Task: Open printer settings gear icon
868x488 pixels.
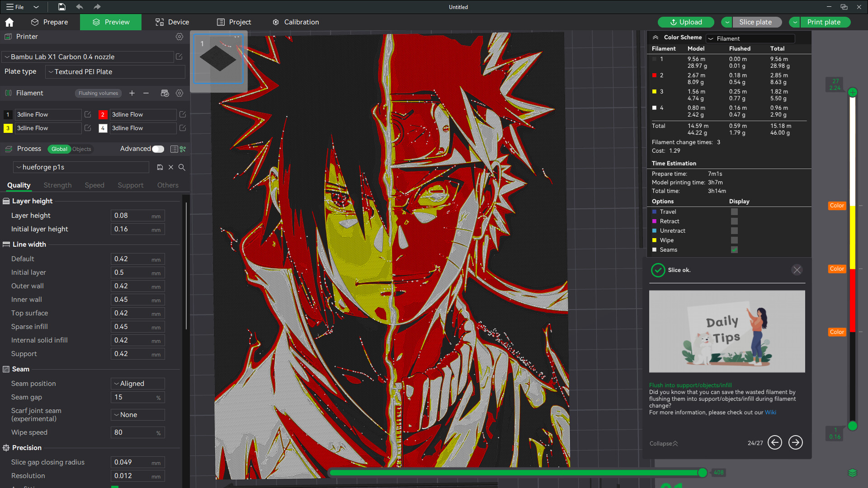Action: point(179,37)
